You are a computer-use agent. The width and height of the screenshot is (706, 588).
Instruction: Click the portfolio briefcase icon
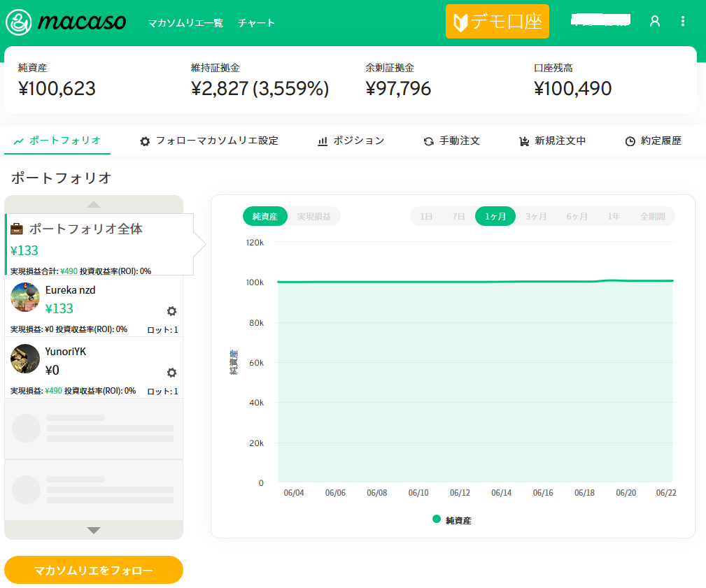pos(17,229)
